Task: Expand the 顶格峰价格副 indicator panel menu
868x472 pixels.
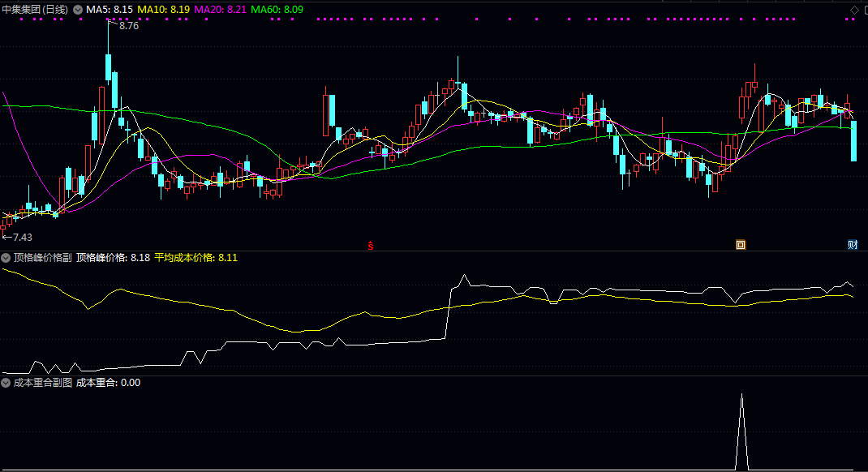Action: click(x=6, y=258)
